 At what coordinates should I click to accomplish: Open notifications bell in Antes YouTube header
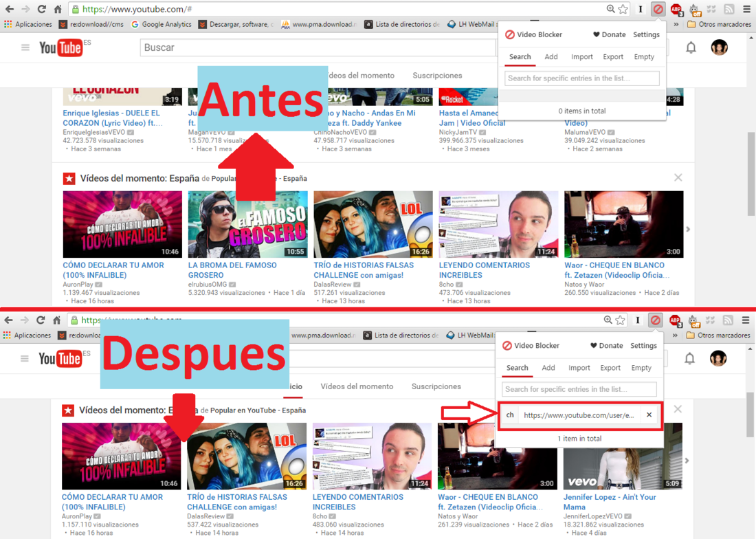click(691, 47)
